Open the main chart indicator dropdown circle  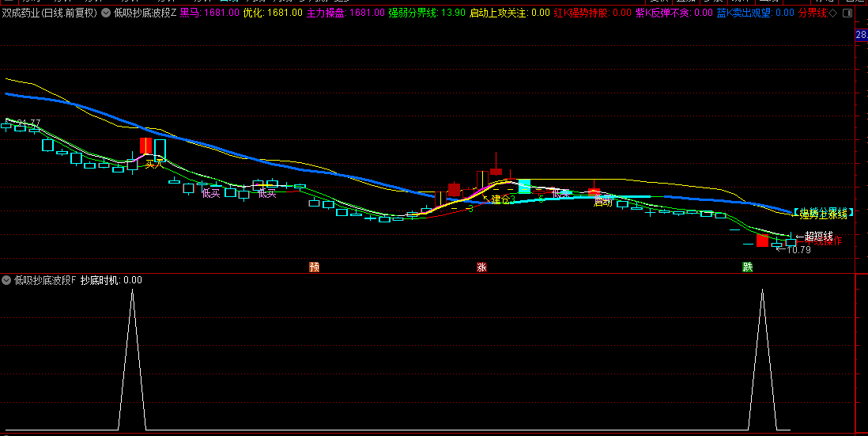(x=106, y=13)
